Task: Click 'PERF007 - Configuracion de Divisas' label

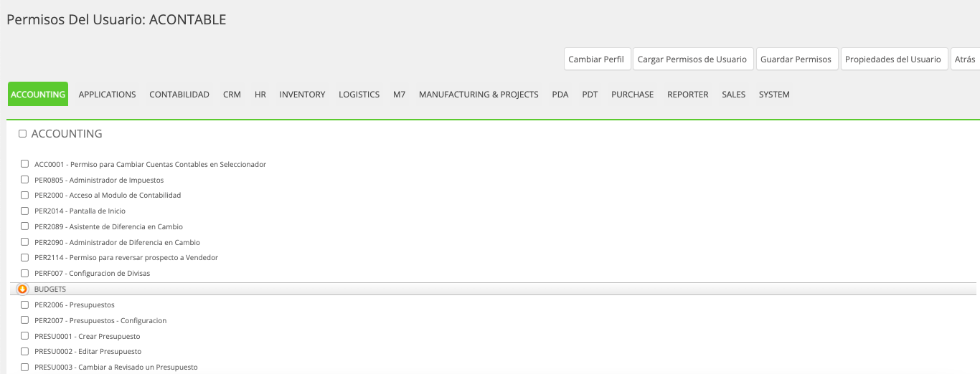Action: point(93,273)
